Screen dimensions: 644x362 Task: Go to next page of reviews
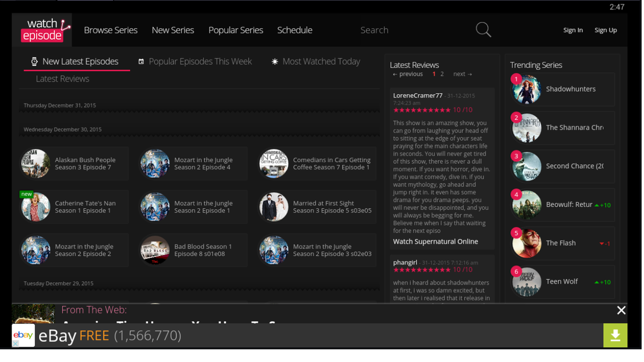[462, 74]
